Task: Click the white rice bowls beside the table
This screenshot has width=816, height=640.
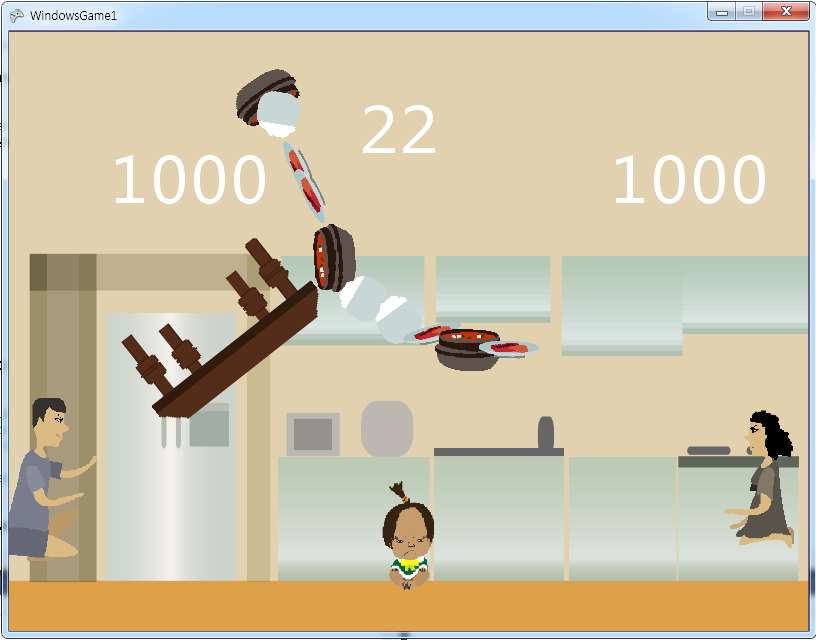Action: (x=379, y=309)
